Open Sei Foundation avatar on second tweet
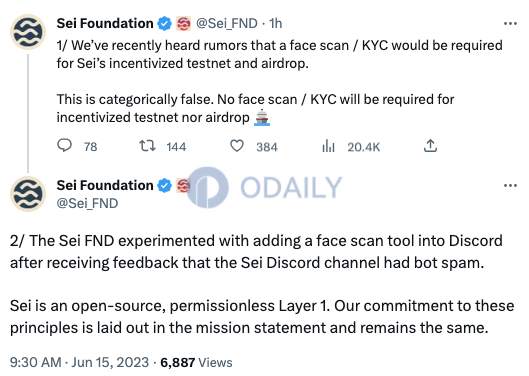The image size is (529, 376). 28,194
